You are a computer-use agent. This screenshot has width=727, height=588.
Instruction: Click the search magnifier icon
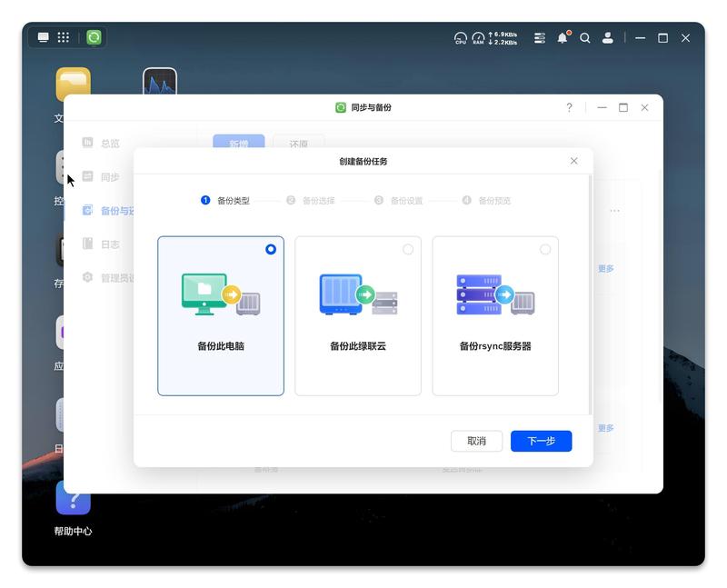point(585,38)
